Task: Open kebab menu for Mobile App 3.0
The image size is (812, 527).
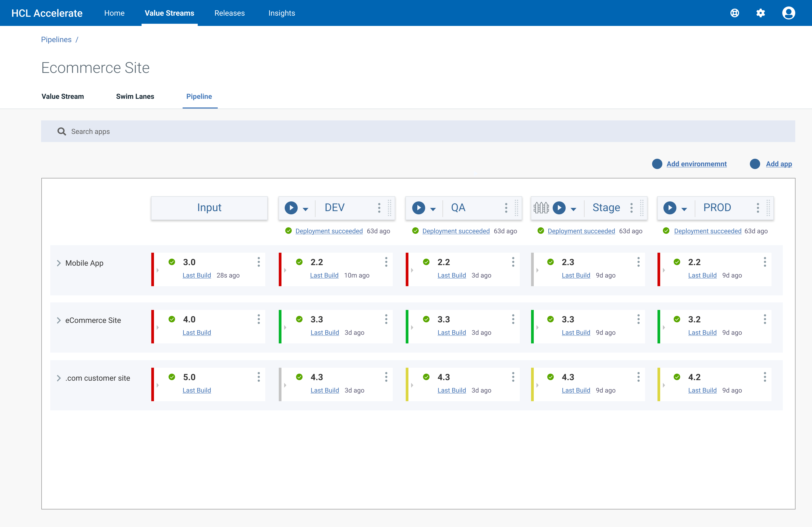Action: point(259,262)
